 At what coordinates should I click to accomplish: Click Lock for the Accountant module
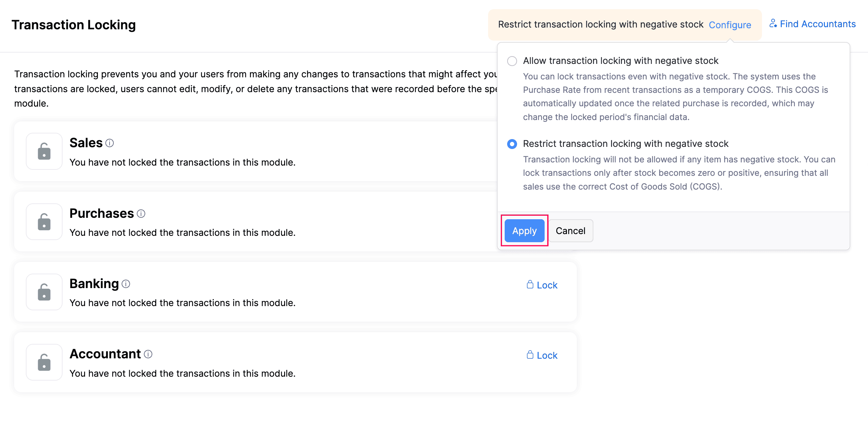(x=546, y=355)
